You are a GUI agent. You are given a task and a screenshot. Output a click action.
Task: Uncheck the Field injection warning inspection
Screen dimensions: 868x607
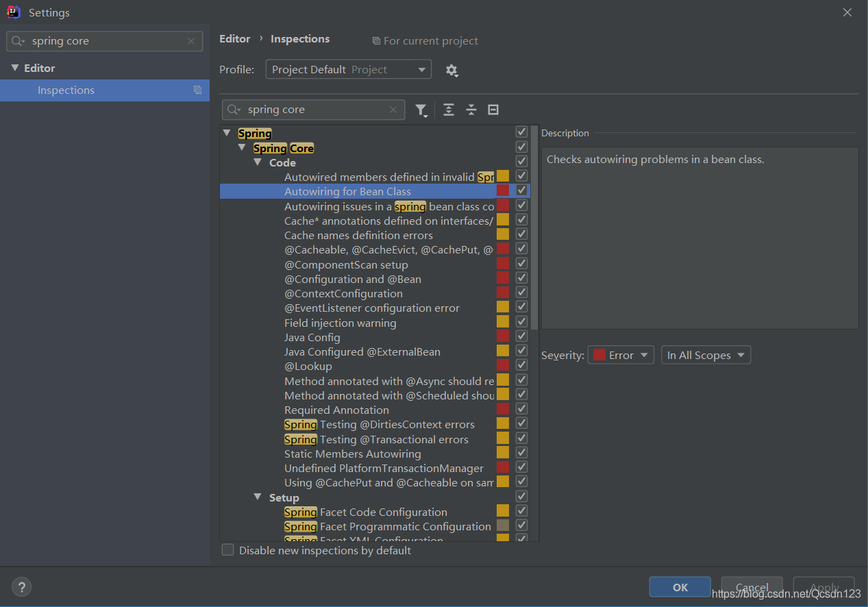521,322
